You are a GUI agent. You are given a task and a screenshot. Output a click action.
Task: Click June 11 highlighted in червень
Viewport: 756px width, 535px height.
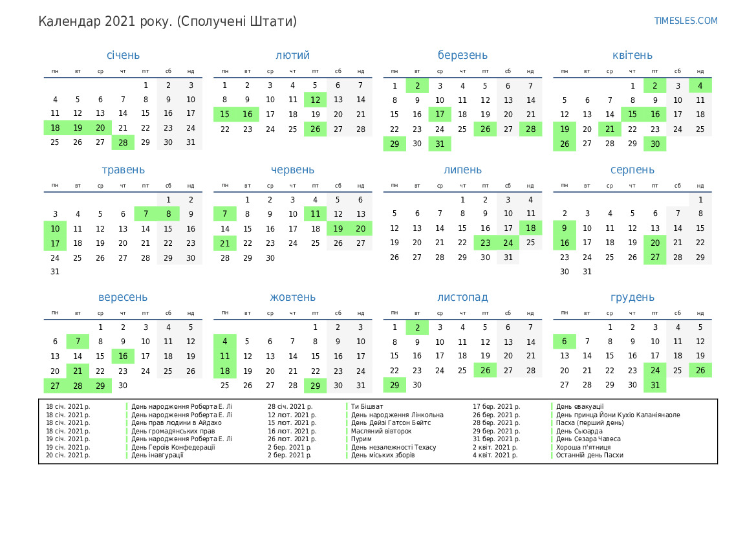(315, 213)
